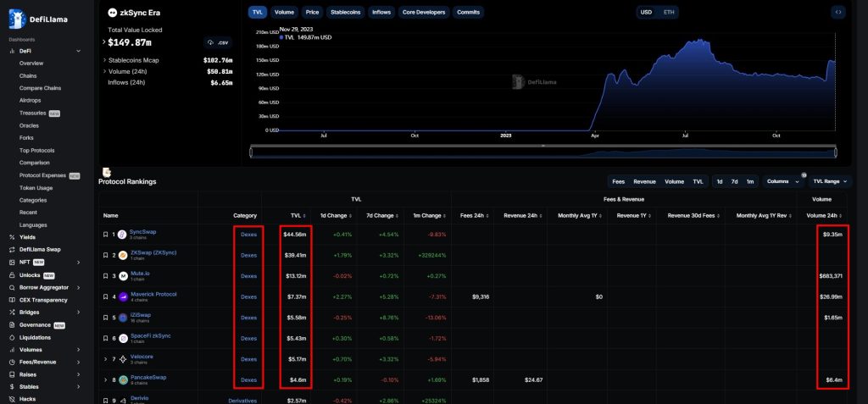Image resolution: width=868 pixels, height=404 pixels.
Task: Click the PancakeSwap logo icon
Action: pyautogui.click(x=123, y=379)
